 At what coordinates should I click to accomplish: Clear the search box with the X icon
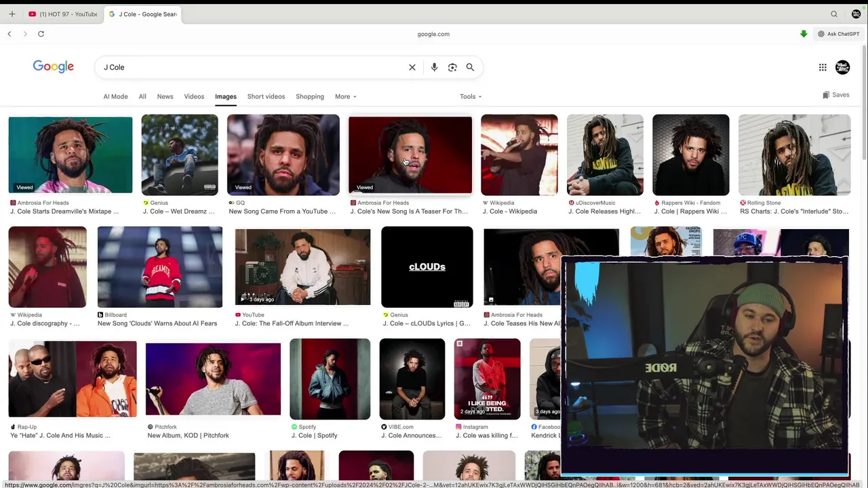point(412,67)
